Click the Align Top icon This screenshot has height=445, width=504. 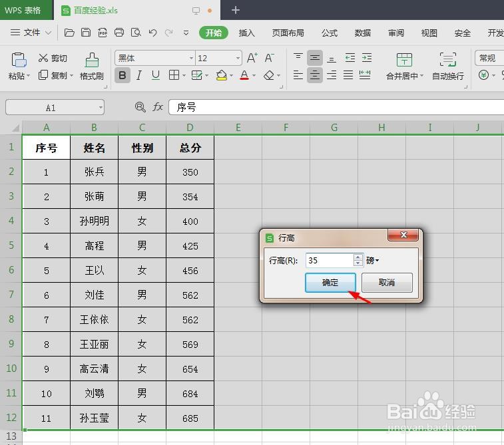pos(298,58)
